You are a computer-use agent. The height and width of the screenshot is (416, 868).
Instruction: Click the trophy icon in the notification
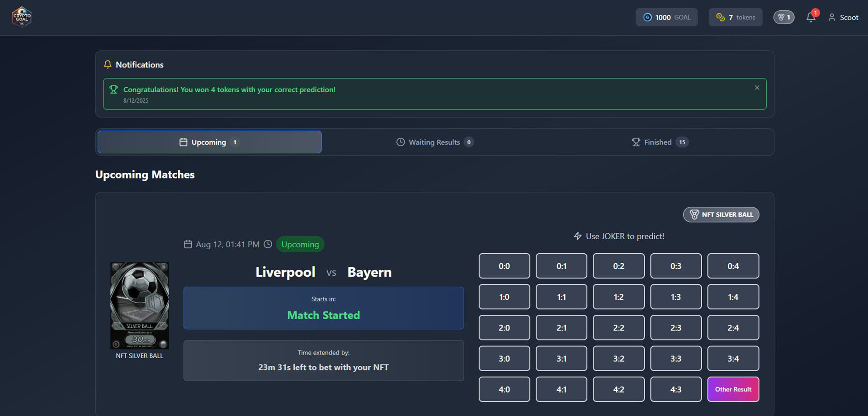coord(113,90)
